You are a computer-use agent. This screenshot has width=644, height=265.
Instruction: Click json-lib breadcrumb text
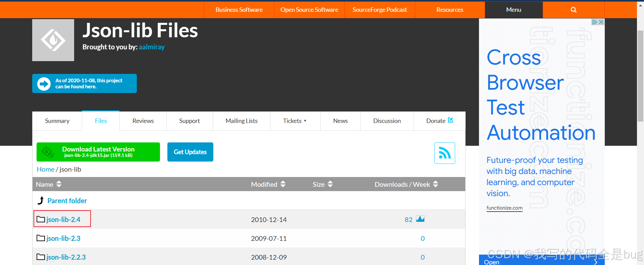pos(70,169)
